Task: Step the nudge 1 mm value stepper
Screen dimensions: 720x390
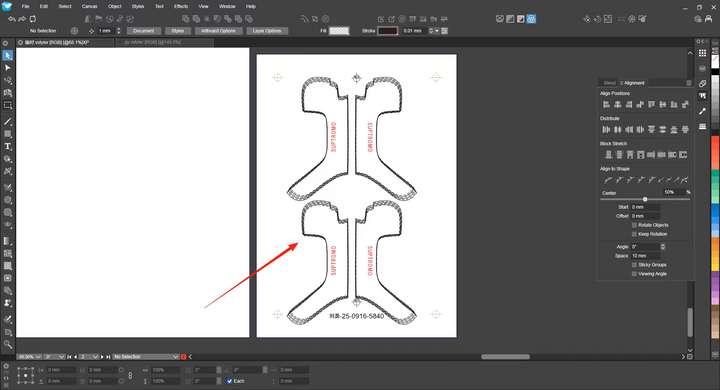Action: [118, 31]
